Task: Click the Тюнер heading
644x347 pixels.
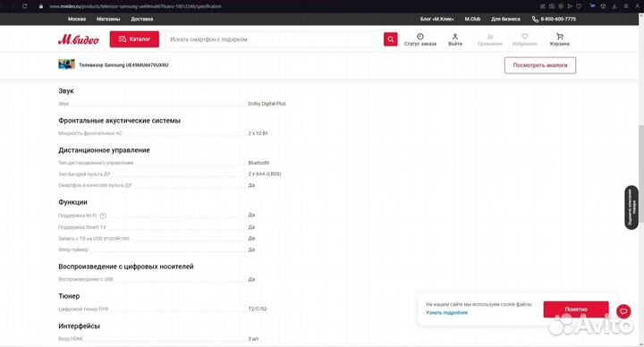Action: [x=69, y=296]
